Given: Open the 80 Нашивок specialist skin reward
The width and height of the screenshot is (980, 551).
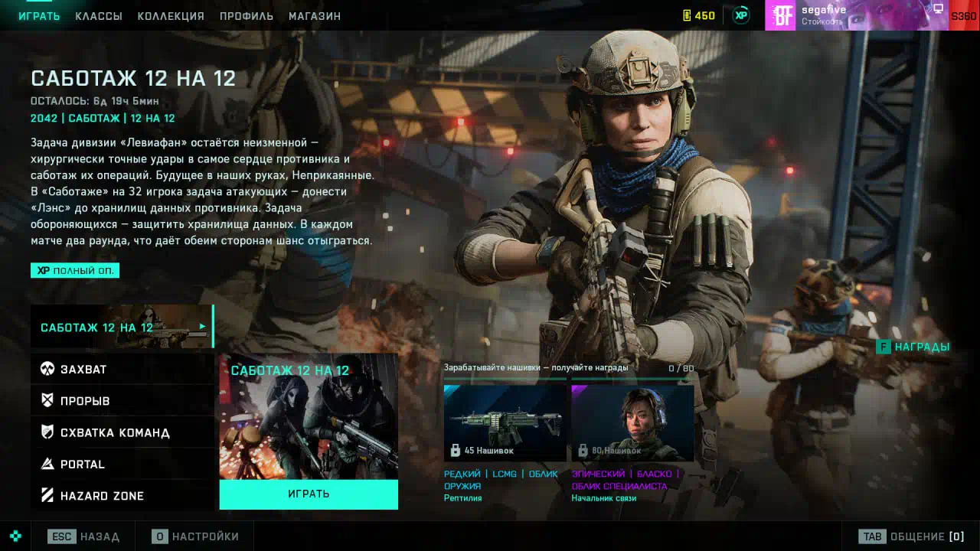Looking at the screenshot, I should 632,423.
